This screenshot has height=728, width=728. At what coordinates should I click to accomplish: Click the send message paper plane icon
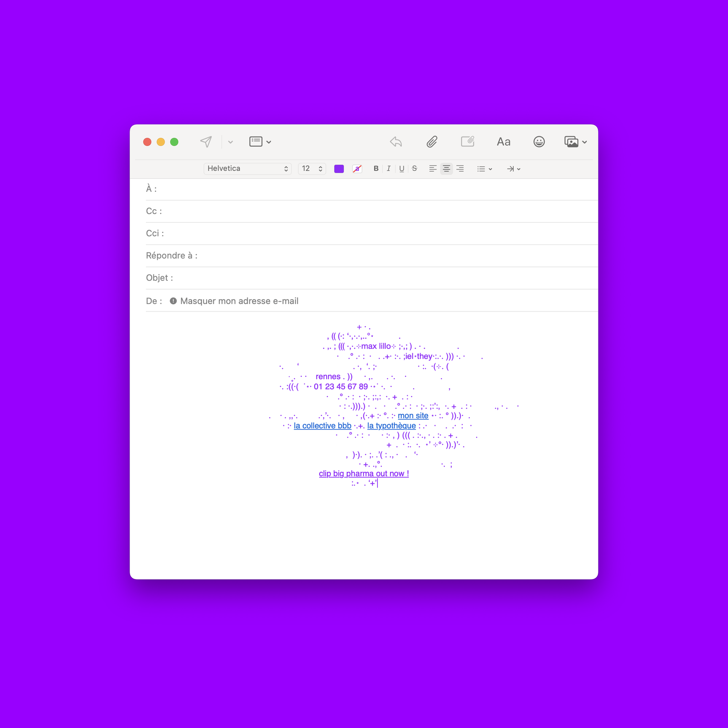(x=206, y=142)
